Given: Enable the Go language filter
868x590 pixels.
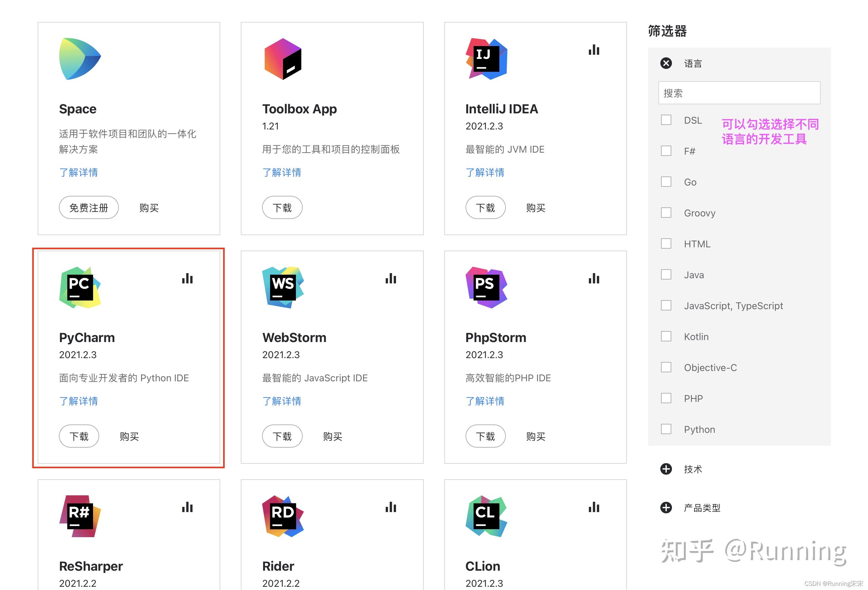Looking at the screenshot, I should [666, 182].
